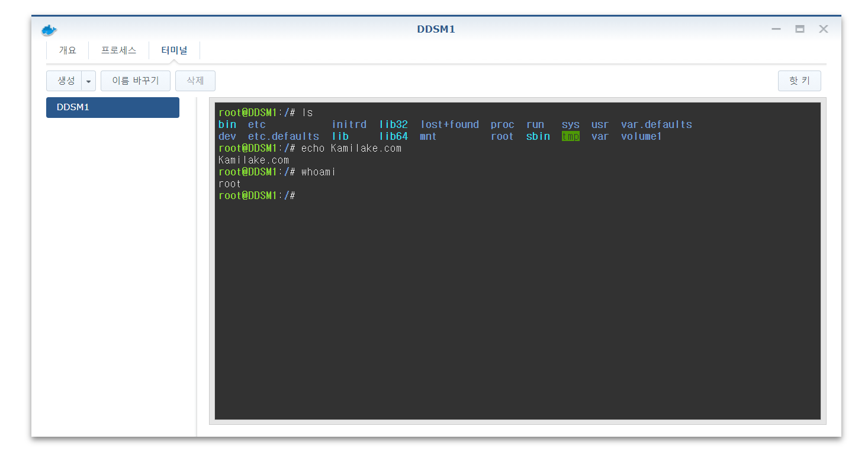Image resolution: width=868 pixels, height=461 pixels.
Task: Click 'mnt' in the ls output
Action: (x=429, y=136)
